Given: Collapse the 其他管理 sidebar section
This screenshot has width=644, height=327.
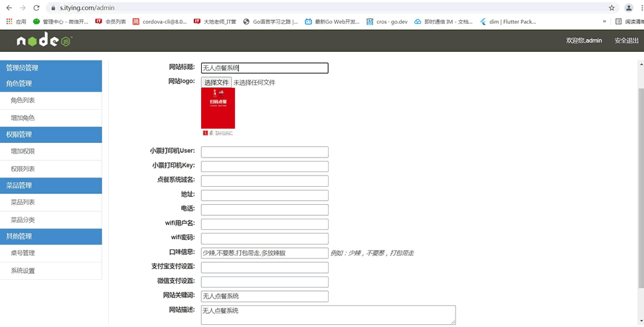Looking at the screenshot, I should click(x=51, y=237).
